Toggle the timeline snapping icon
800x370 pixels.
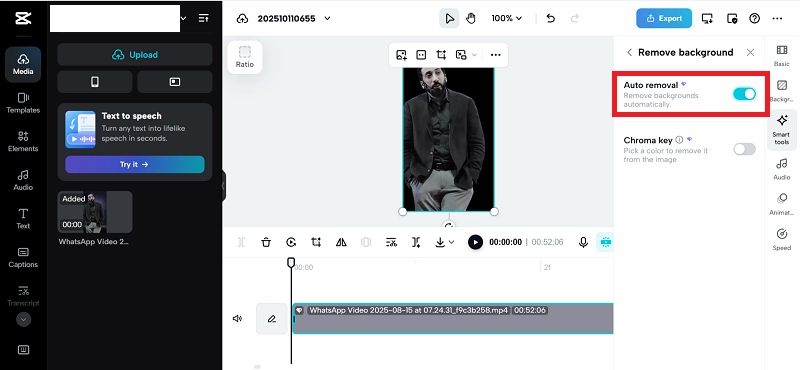click(x=606, y=242)
